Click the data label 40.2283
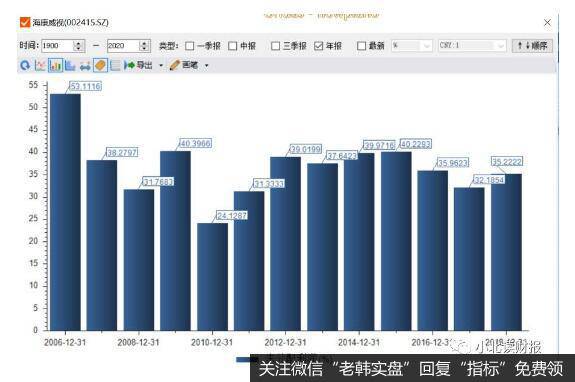The height and width of the screenshot is (382, 575). [415, 144]
